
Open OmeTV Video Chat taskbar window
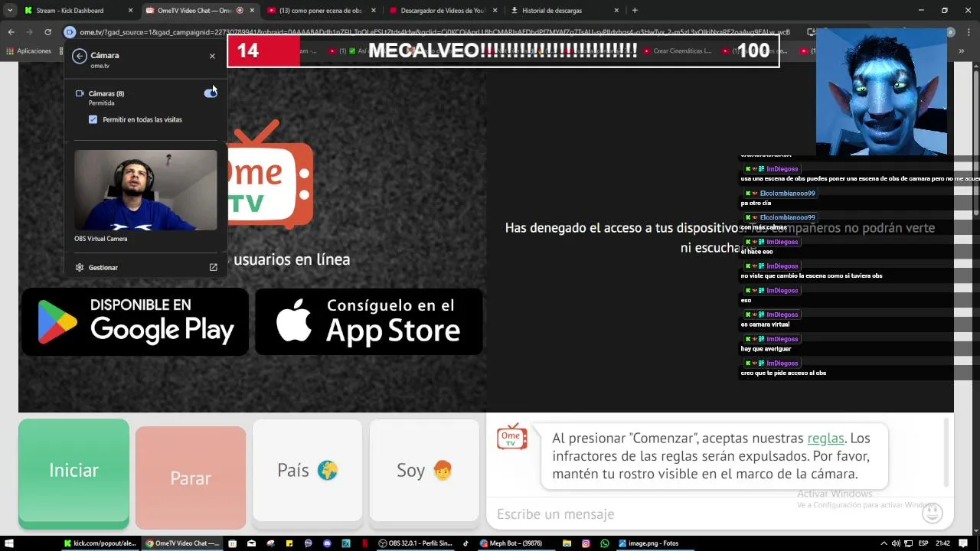pyautogui.click(x=181, y=543)
